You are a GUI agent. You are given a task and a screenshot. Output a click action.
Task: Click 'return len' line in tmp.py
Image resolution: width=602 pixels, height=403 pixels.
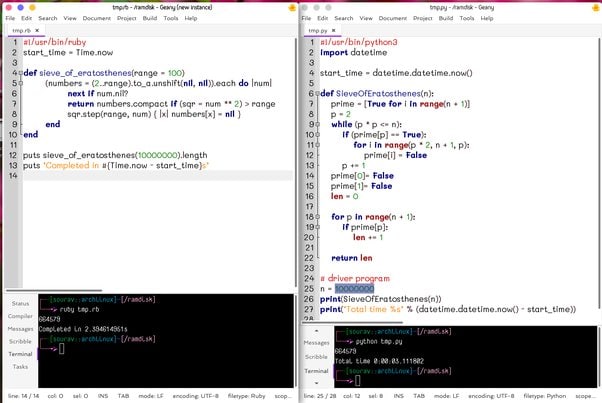pos(352,258)
